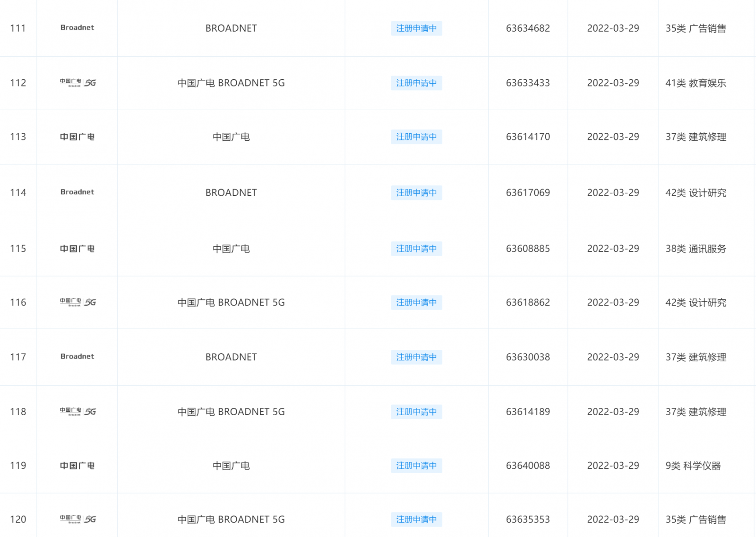Open Broadnet logo thumbnail in row 111
The width and height of the screenshot is (756, 537).
77,28
